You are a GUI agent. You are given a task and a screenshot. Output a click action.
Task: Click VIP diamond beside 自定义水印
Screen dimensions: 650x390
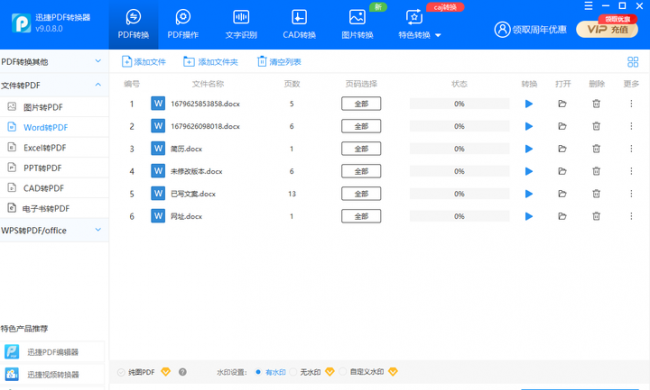393,372
